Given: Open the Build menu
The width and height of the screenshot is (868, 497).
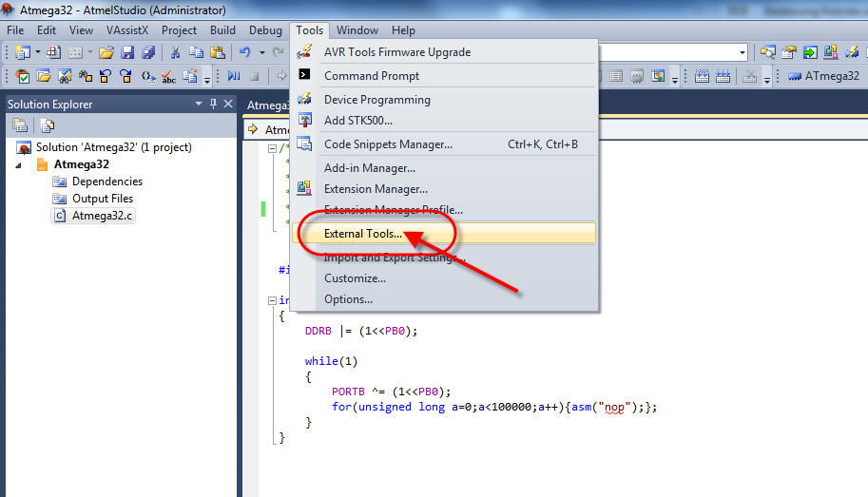Looking at the screenshot, I should (222, 30).
